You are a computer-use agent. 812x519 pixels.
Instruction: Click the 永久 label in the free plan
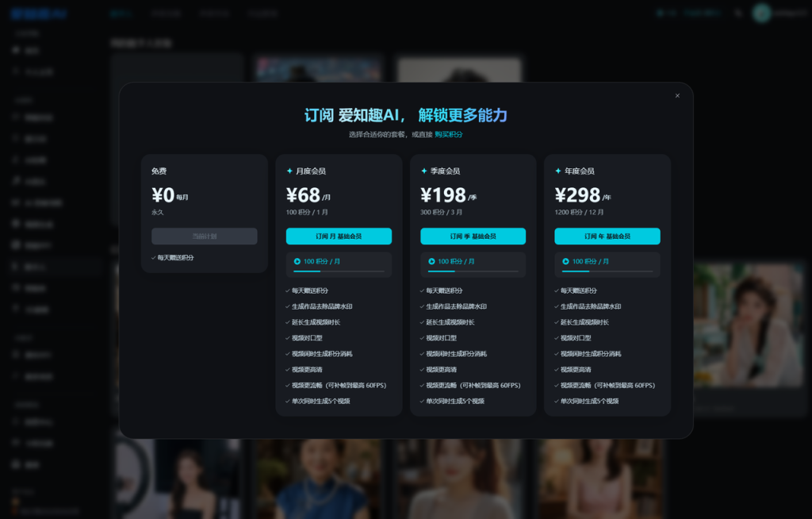(x=158, y=213)
